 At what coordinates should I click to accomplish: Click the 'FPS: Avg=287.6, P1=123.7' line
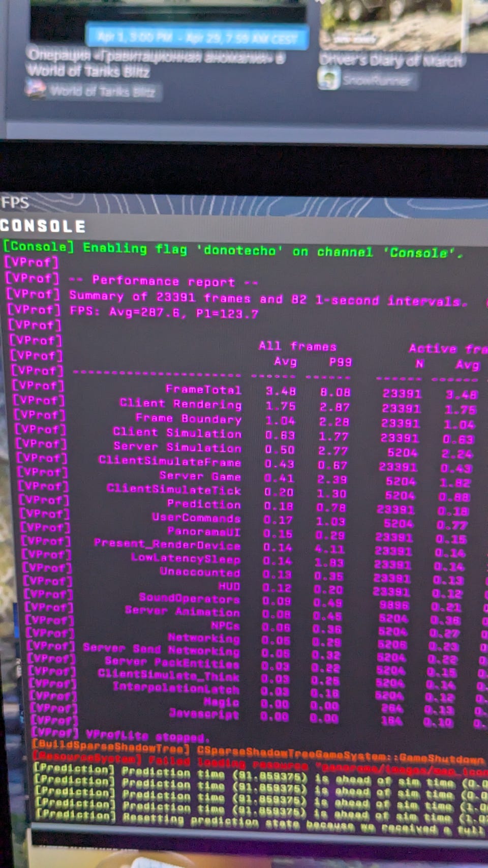coord(164,312)
